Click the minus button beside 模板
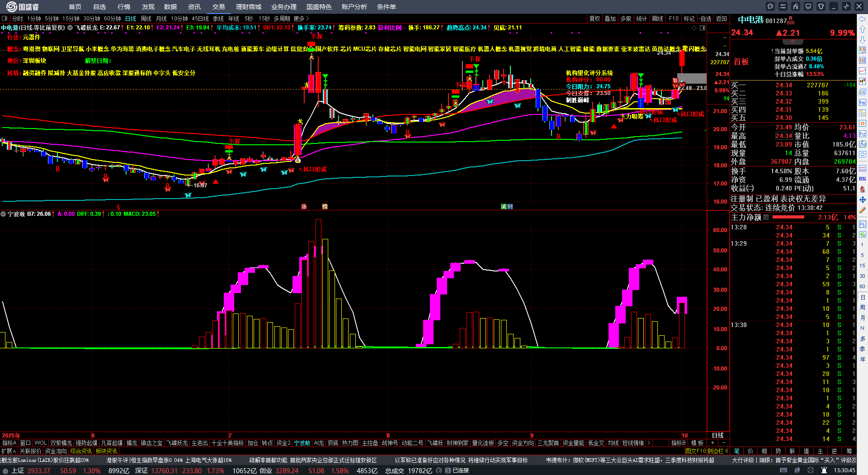Image resolution: width=868 pixels, height=475 pixels. click(x=724, y=443)
